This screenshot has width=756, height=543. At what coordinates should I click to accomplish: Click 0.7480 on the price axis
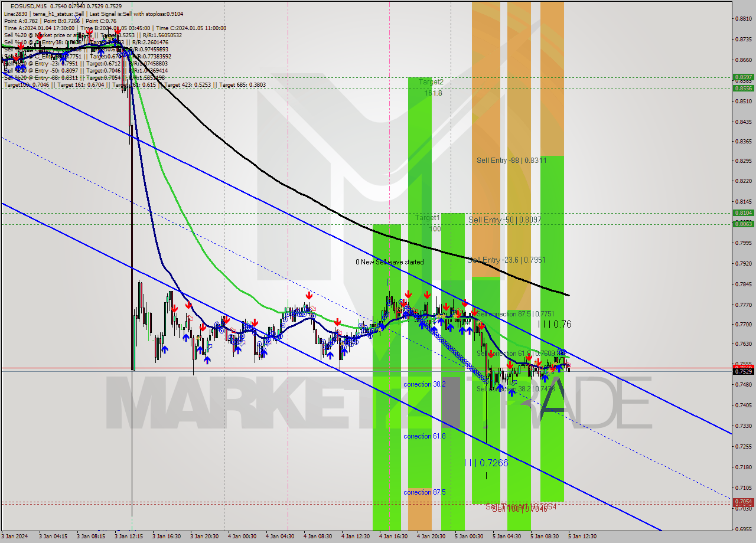[x=743, y=385]
